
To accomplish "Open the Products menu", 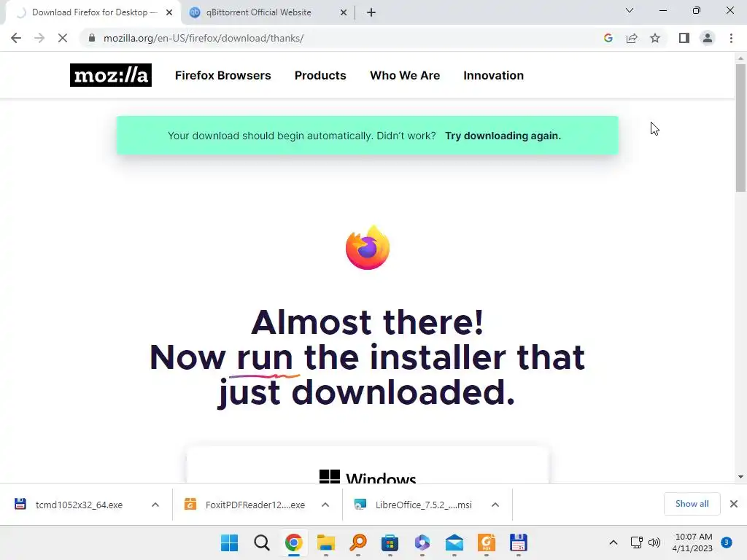I will pyautogui.click(x=320, y=75).
